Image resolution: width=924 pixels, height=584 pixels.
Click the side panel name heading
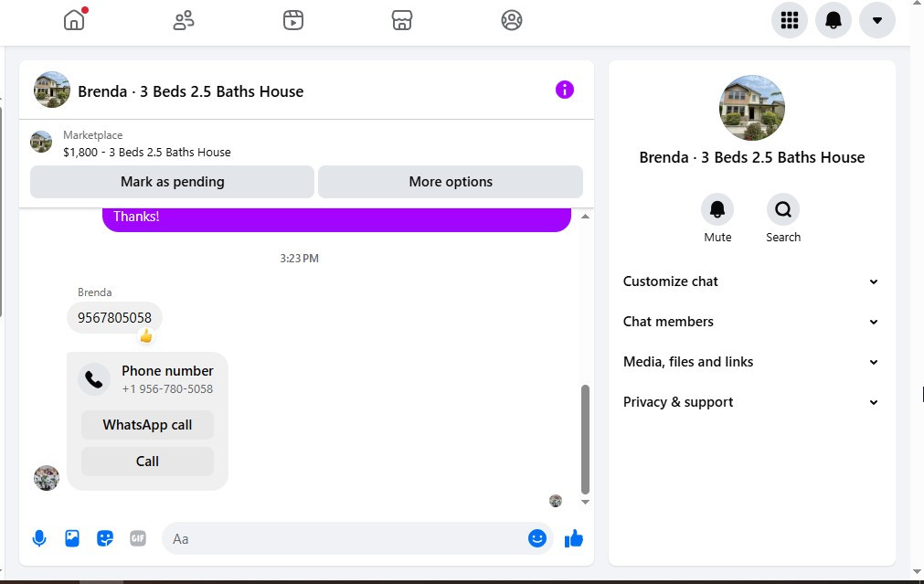pyautogui.click(x=752, y=157)
